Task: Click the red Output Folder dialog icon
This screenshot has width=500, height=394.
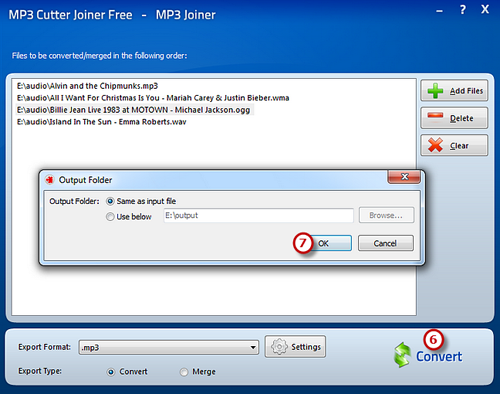Action: coord(50,180)
